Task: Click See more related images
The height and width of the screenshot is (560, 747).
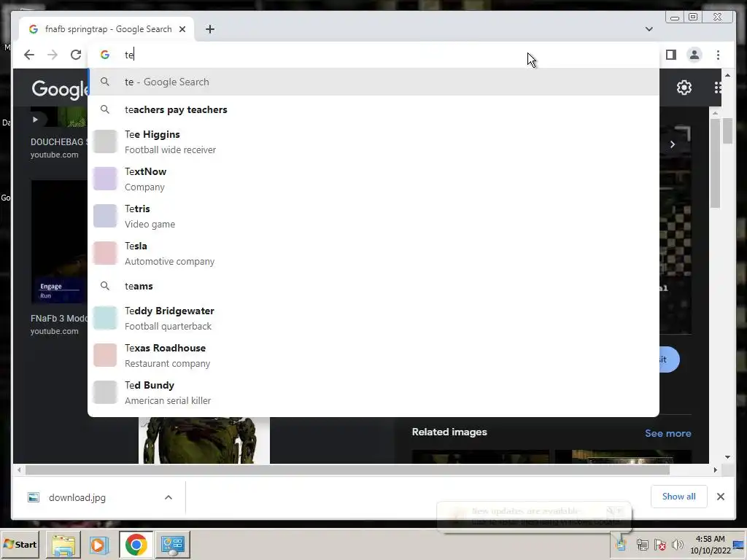Action: [668, 433]
